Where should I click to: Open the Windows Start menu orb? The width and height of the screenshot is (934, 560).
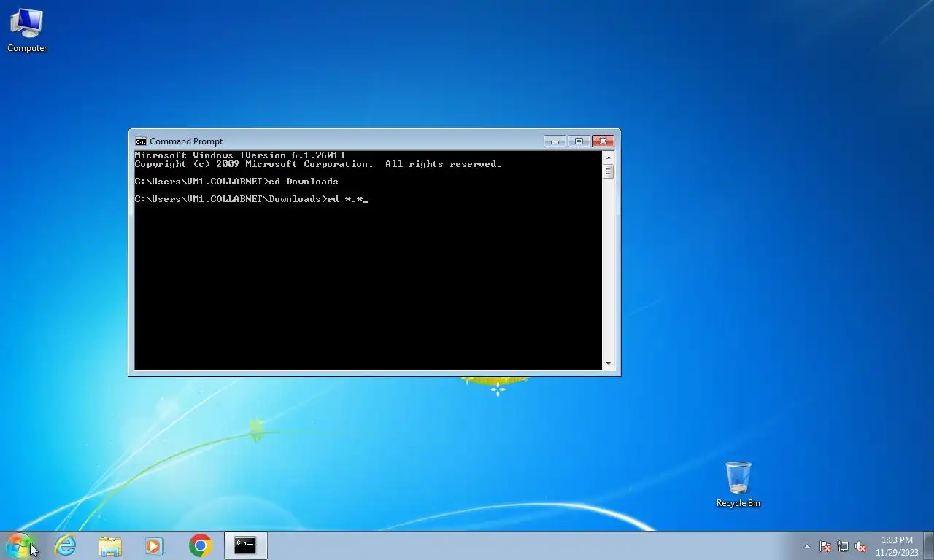tap(20, 545)
